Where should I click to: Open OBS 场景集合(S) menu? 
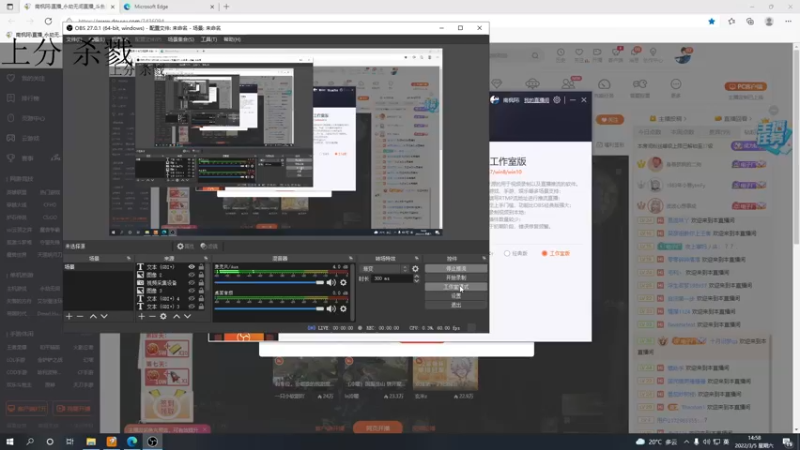pos(181,39)
